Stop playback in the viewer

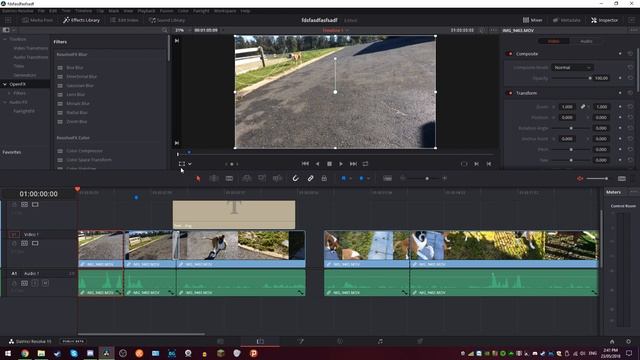click(x=329, y=164)
